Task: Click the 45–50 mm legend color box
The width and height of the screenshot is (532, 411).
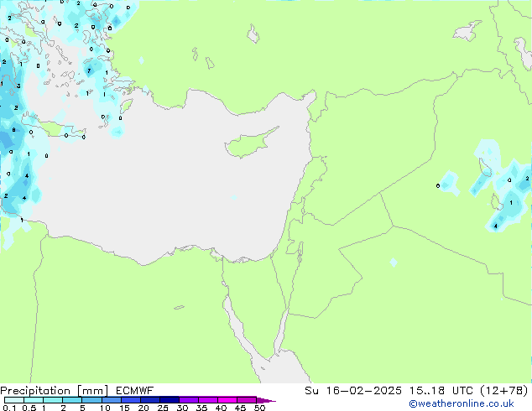Action: tap(247, 400)
